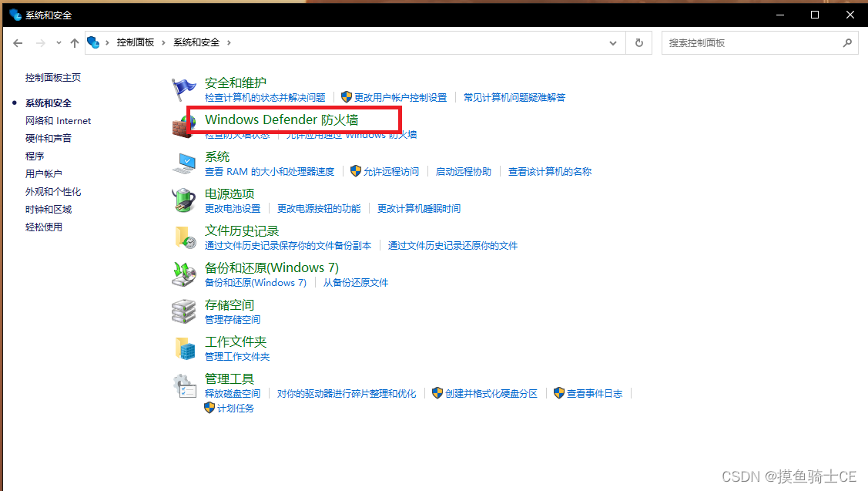Screen dimensions: 868x491
Task: Expand the address bar history dropdown
Action: pyautogui.click(x=613, y=42)
